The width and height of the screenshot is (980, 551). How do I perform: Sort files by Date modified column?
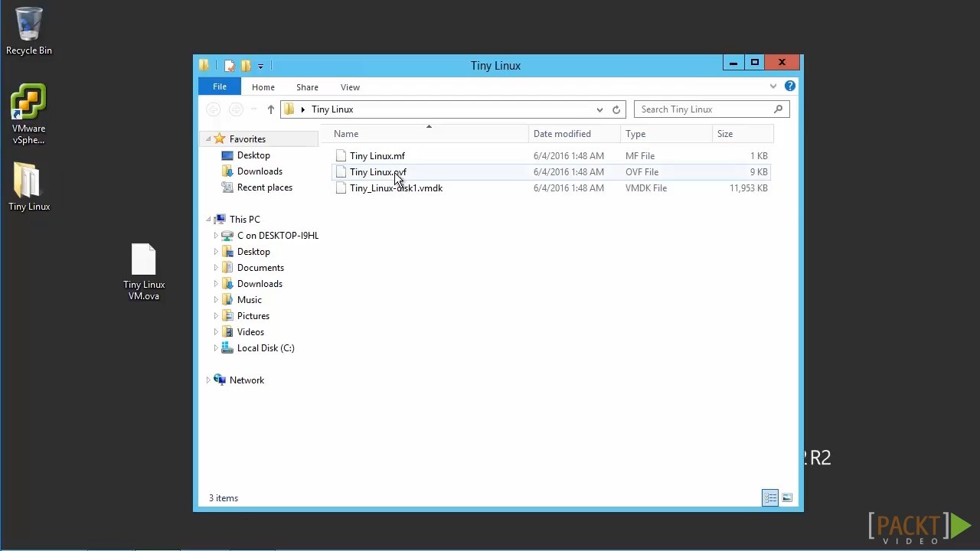click(x=574, y=134)
